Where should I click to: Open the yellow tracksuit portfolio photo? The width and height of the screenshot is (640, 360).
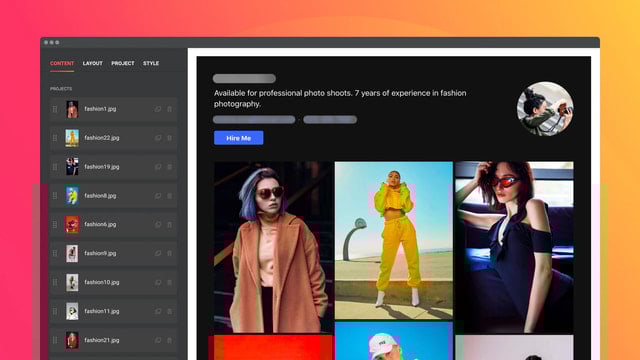pos(394,240)
